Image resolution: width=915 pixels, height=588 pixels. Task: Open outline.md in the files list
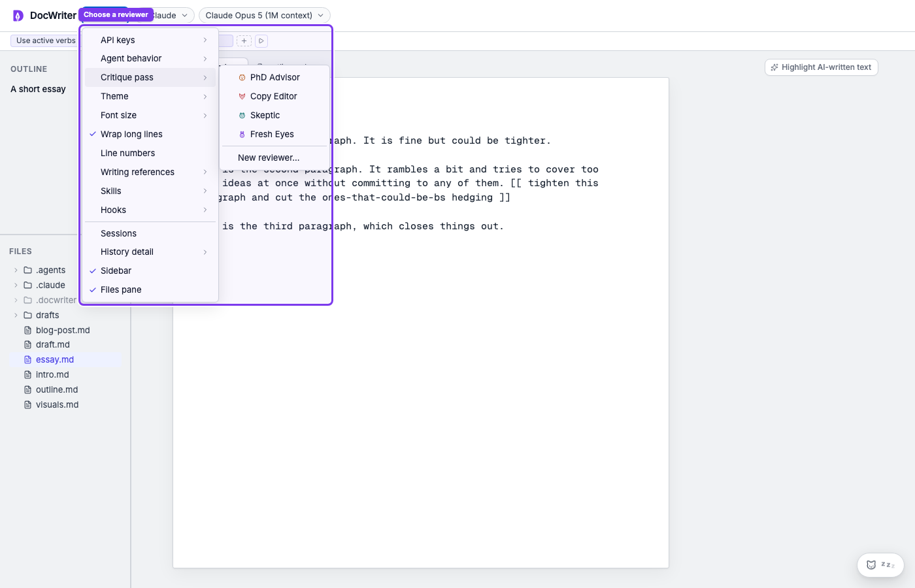(57, 389)
